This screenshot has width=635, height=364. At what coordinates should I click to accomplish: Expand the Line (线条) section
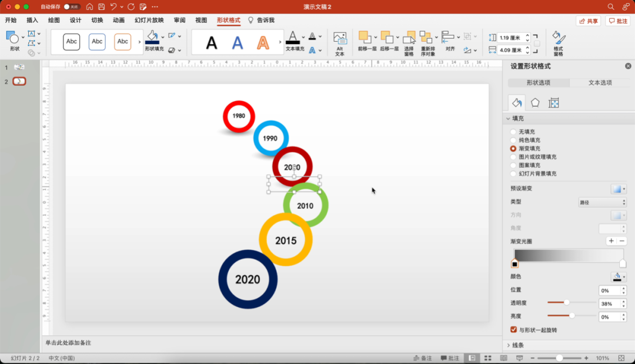508,345
